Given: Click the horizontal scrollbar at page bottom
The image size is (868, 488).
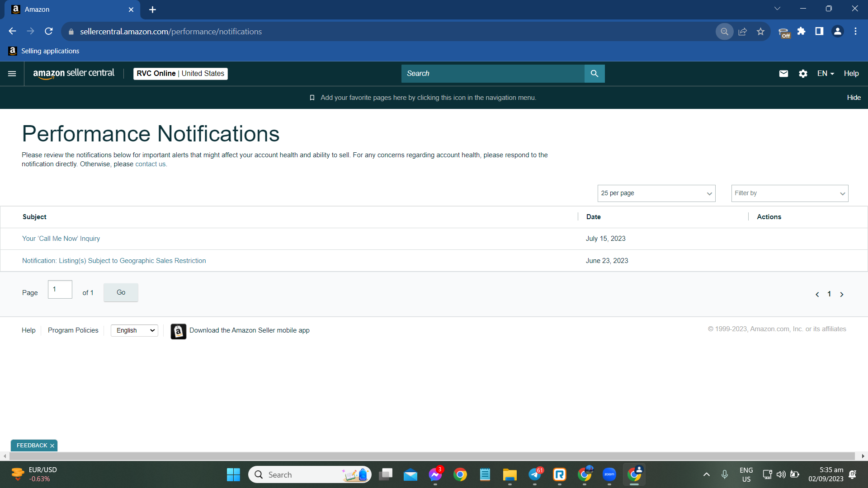Looking at the screenshot, I should pyautogui.click(x=431, y=456).
